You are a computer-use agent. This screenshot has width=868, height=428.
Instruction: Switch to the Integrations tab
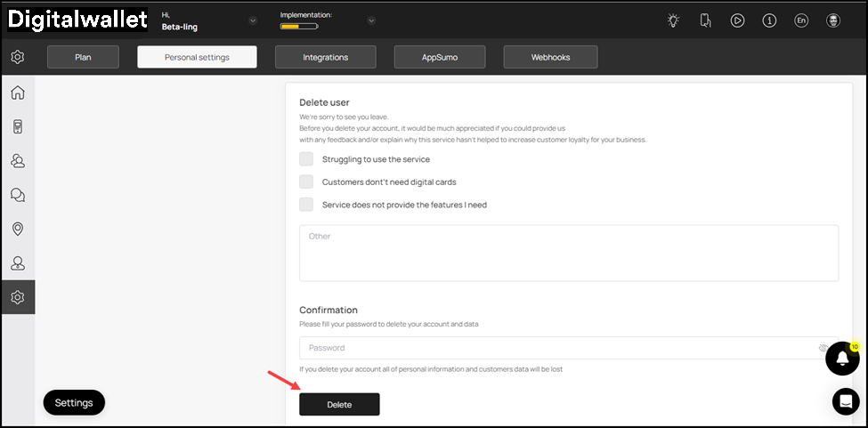[325, 57]
